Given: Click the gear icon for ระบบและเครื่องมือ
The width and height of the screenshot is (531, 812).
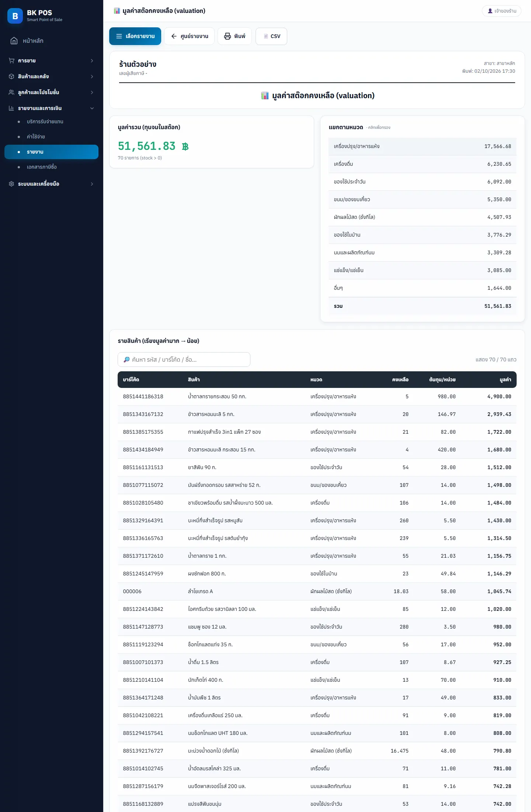Looking at the screenshot, I should [11, 184].
